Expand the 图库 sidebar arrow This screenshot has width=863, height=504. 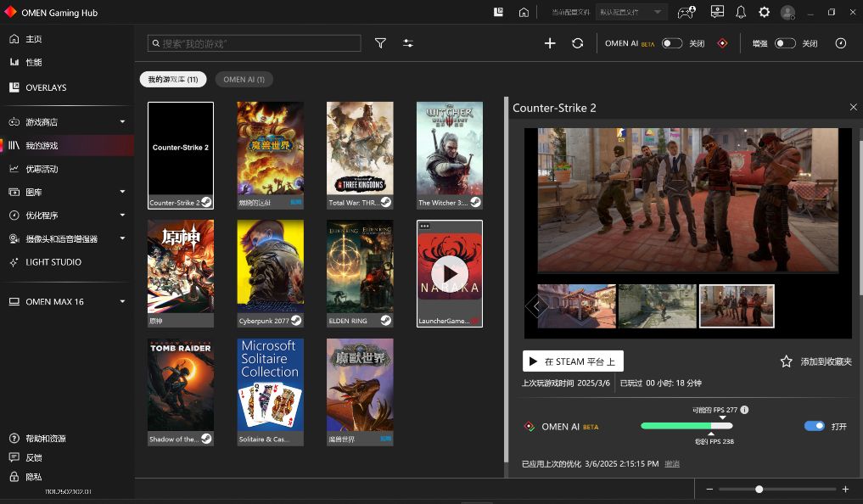122,192
